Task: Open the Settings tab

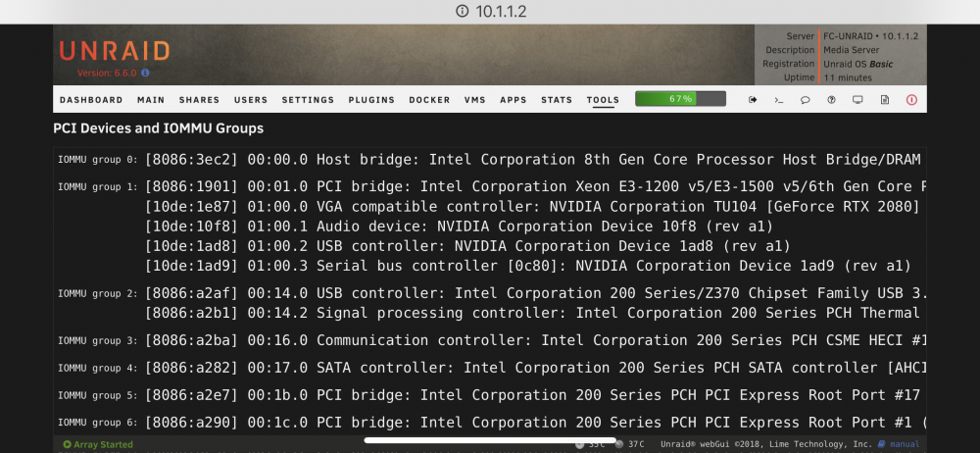Action: point(308,99)
